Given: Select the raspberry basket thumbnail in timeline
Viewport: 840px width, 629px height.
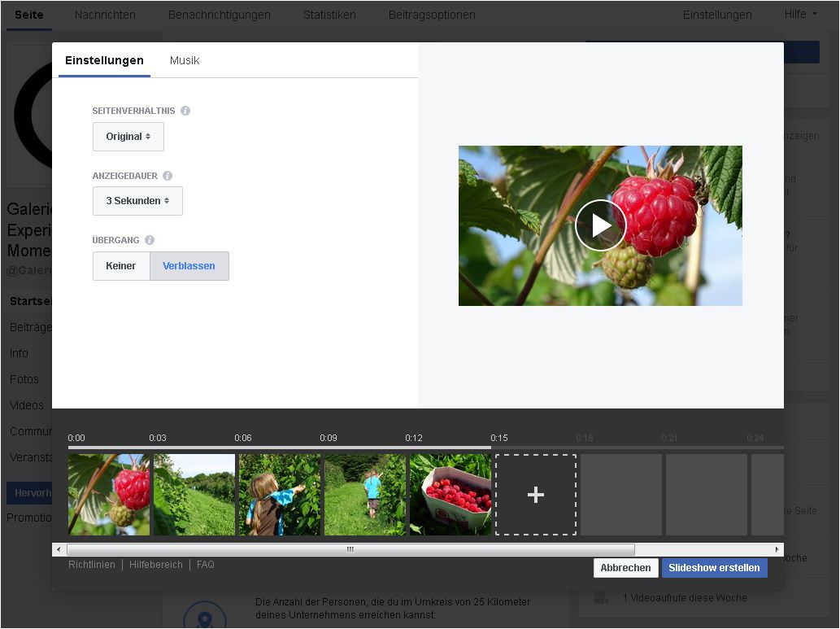Looking at the screenshot, I should 450,495.
